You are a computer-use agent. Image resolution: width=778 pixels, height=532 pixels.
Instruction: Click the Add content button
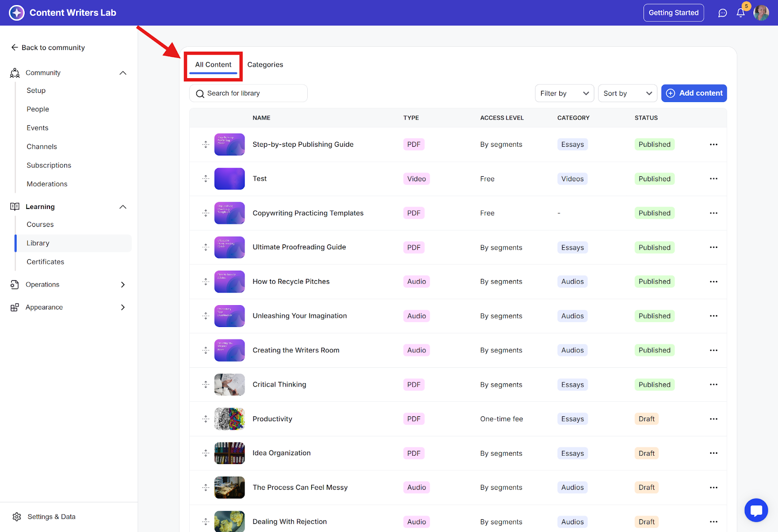[694, 93]
